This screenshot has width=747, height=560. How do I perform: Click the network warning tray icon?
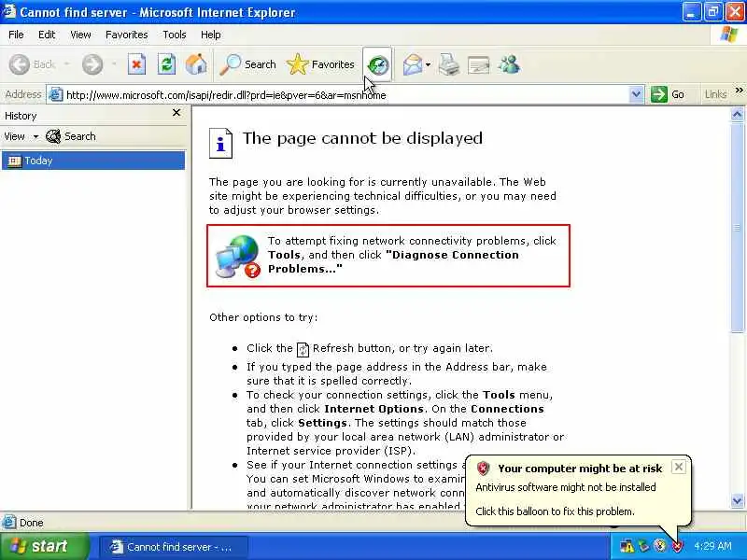pos(627,546)
